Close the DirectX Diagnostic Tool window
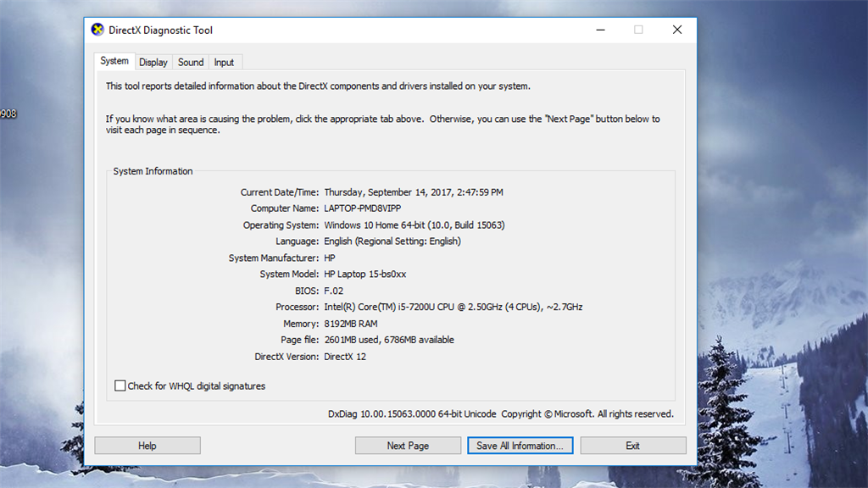 [677, 30]
